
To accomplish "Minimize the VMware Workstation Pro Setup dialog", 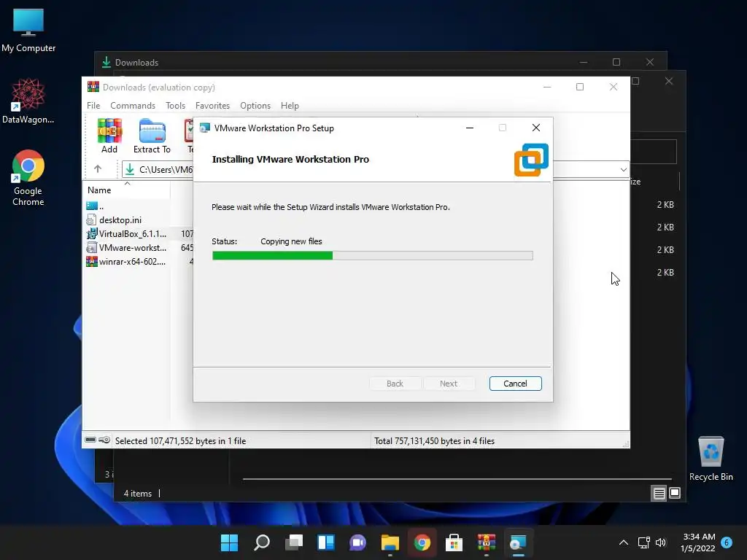I will 470,128.
